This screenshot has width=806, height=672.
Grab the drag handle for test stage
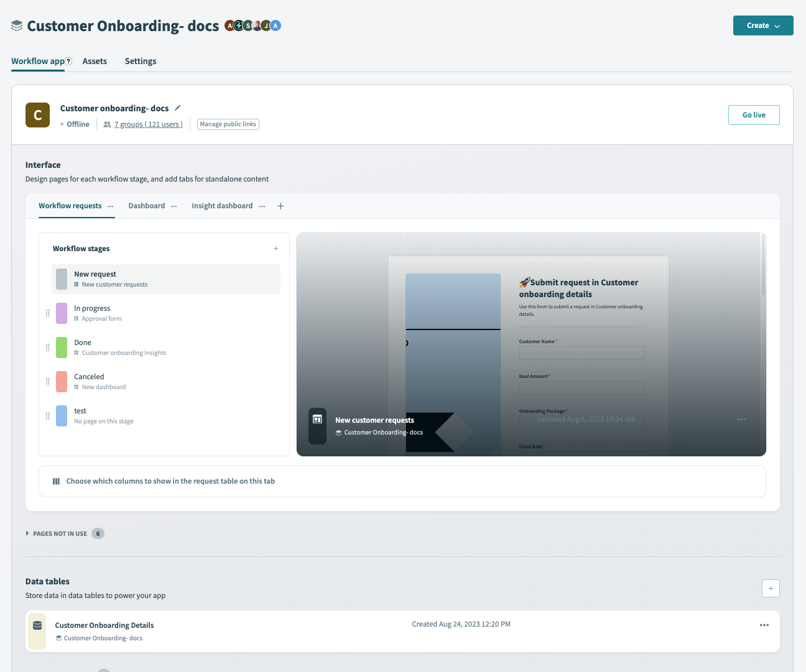pyautogui.click(x=48, y=416)
